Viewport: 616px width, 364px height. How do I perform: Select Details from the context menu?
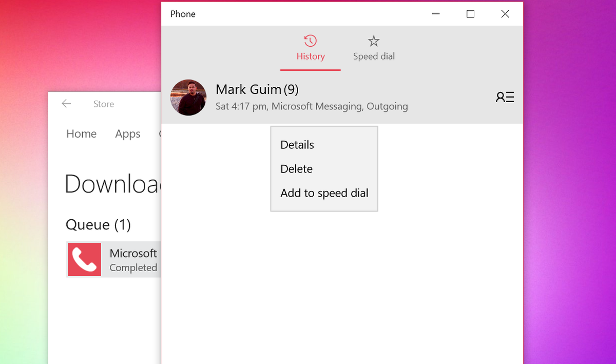coord(297,145)
